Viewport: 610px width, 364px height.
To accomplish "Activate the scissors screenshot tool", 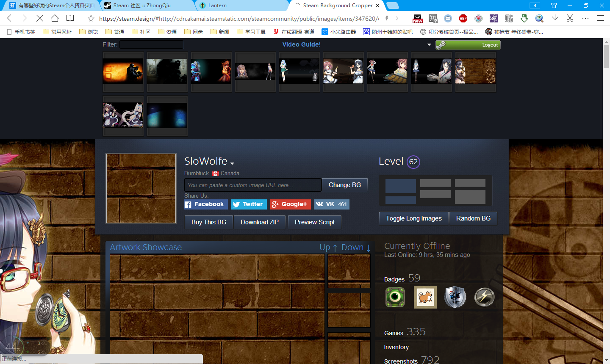I will pos(570,18).
